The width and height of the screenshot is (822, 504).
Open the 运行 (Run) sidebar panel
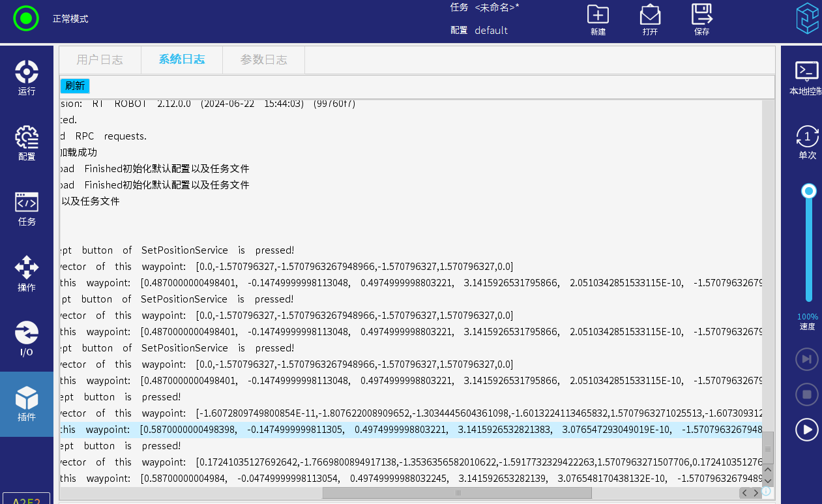(x=27, y=78)
